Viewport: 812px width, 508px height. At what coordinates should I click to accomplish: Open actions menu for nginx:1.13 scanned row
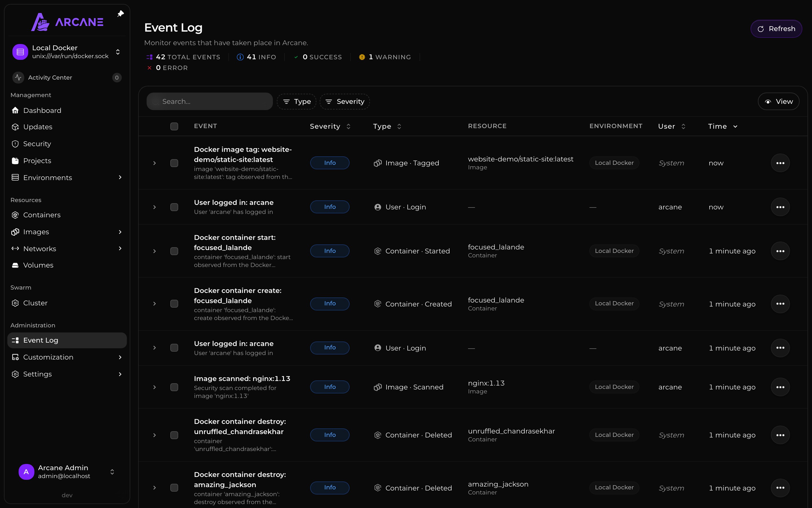[780, 387]
